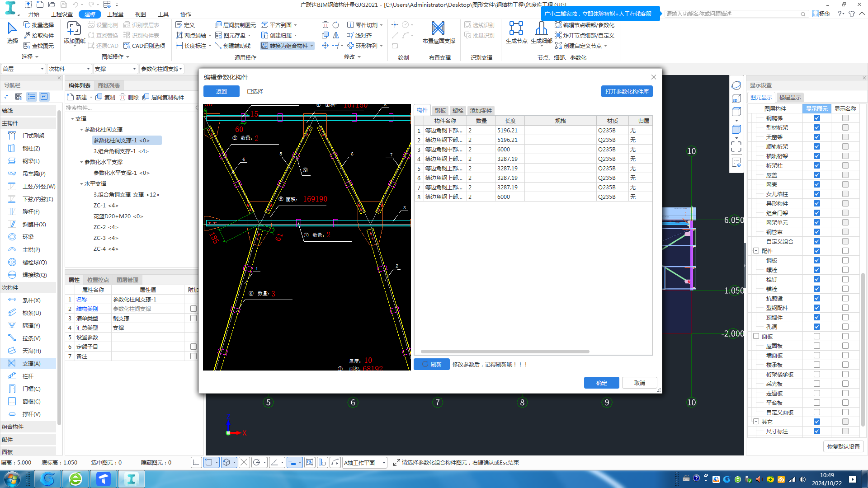Open the A轴工作平面 dropdown
The width and height of the screenshot is (868, 488).
(364, 463)
